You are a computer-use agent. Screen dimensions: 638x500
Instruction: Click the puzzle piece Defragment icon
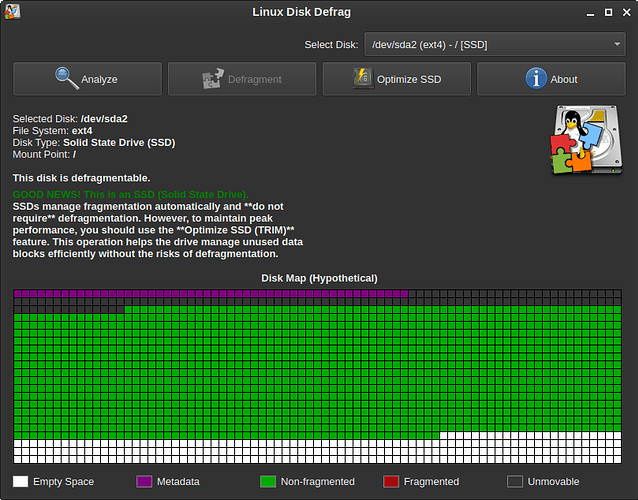click(x=213, y=79)
